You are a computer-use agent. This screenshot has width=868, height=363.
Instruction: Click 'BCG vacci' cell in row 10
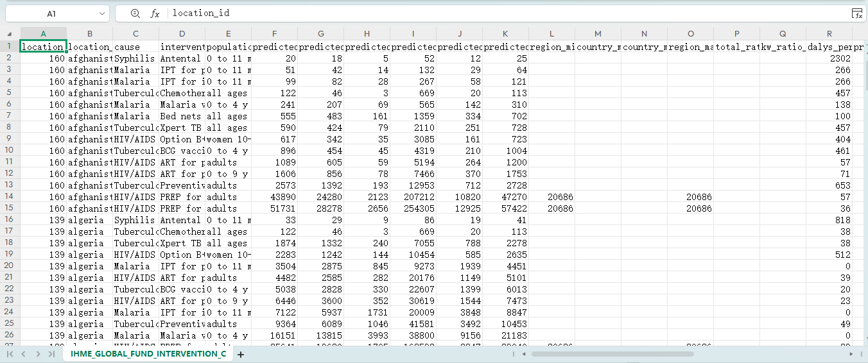click(x=182, y=150)
